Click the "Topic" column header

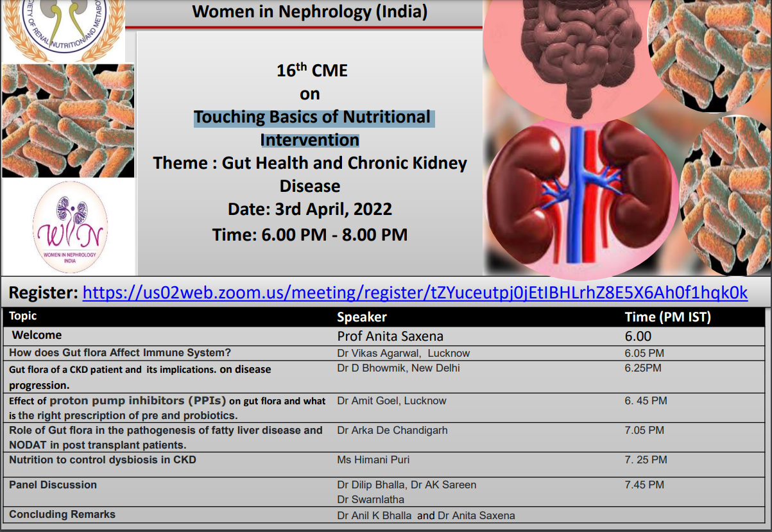pos(23,316)
